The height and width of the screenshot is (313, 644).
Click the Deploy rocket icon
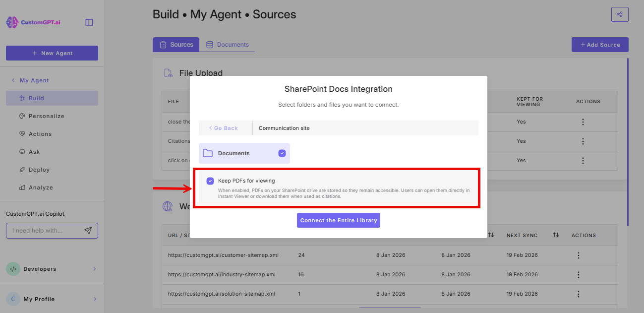tap(22, 170)
